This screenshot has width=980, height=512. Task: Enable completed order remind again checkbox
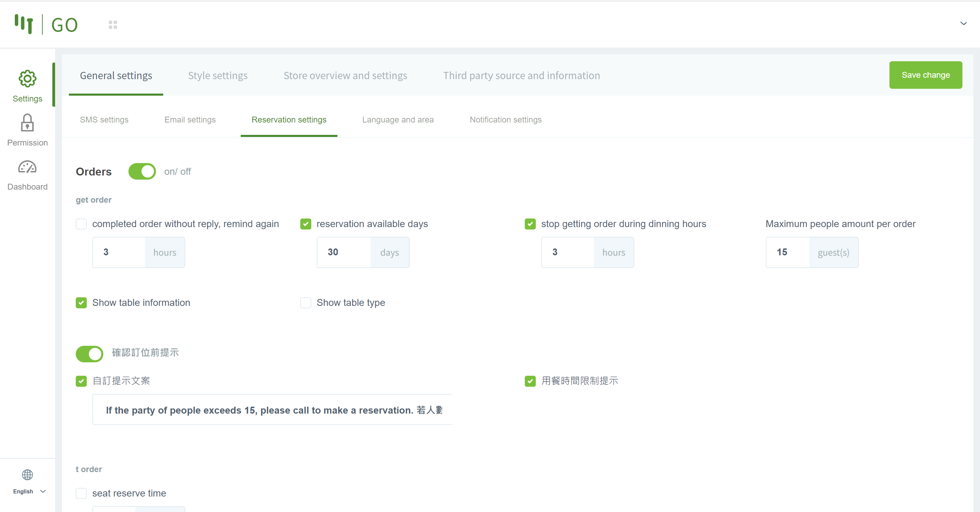pyautogui.click(x=81, y=224)
